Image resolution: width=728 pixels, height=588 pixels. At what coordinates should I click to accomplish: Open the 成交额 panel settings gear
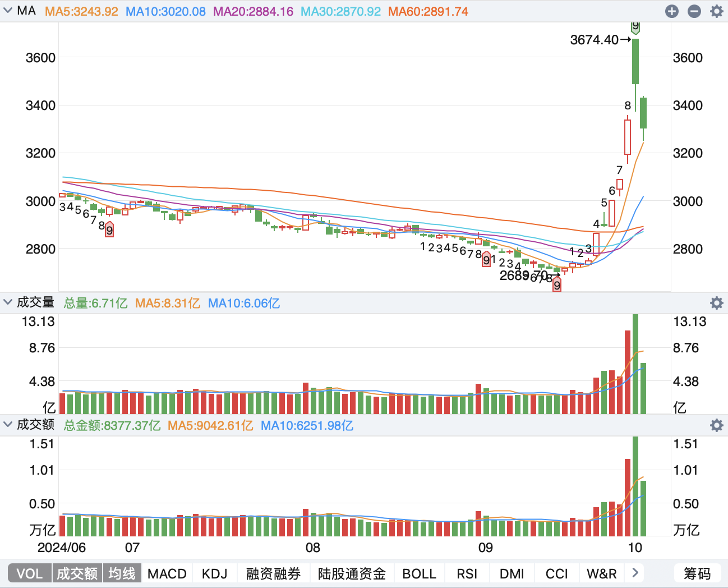click(716, 426)
